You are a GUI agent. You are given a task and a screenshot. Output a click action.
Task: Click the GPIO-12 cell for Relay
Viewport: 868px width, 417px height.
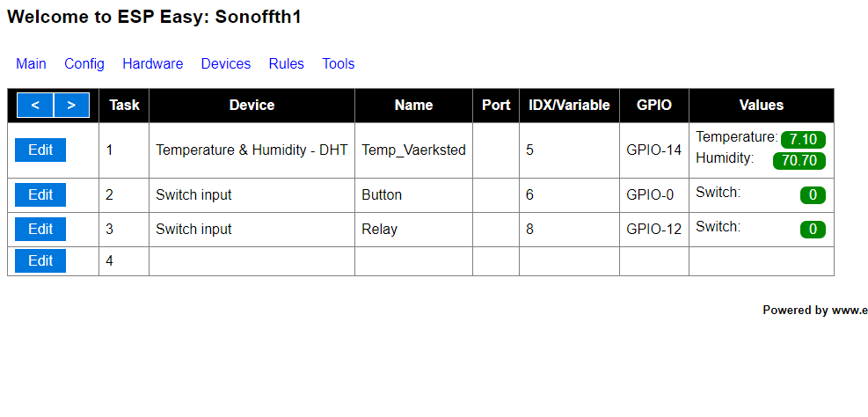[653, 229]
